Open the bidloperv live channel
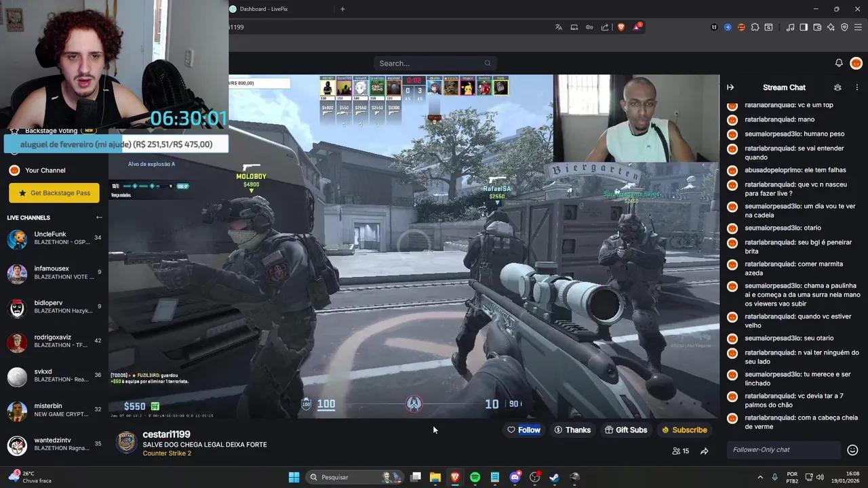The image size is (868, 488). click(x=54, y=308)
